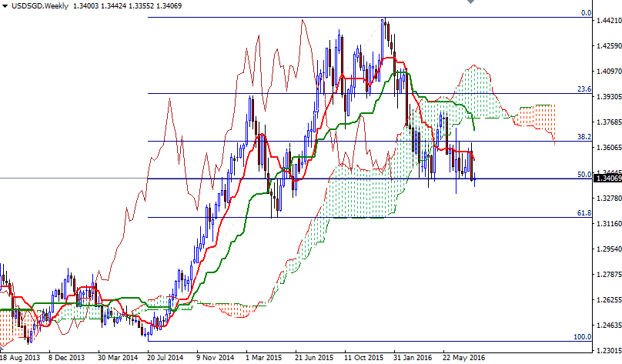Select the 38.2 Fibonacci level label
The height and width of the screenshot is (364, 622).
click(584, 136)
